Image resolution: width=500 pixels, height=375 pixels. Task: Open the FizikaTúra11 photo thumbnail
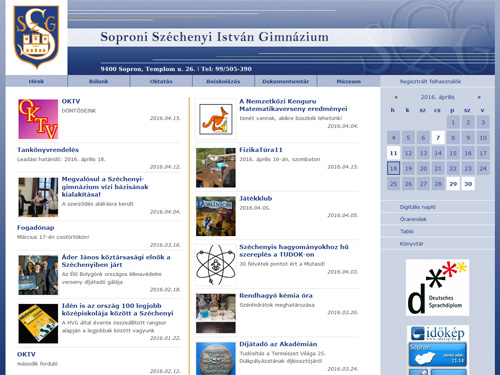pyautogui.click(x=216, y=168)
